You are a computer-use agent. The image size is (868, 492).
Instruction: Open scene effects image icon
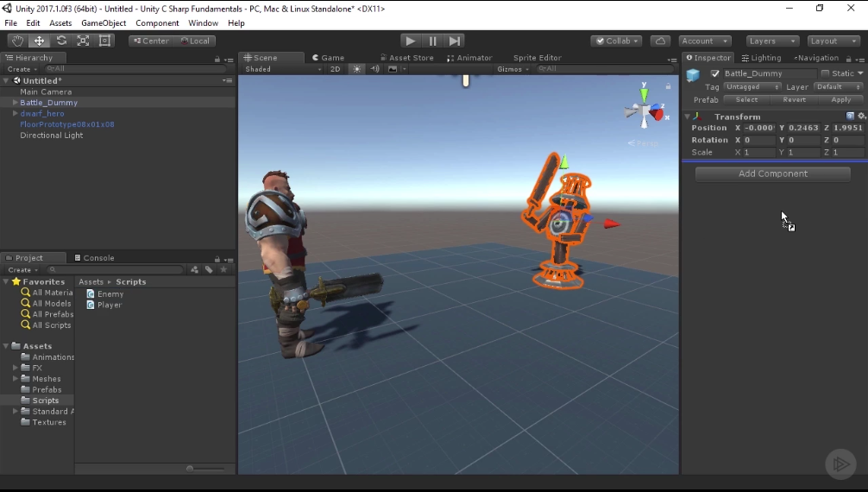pos(393,69)
